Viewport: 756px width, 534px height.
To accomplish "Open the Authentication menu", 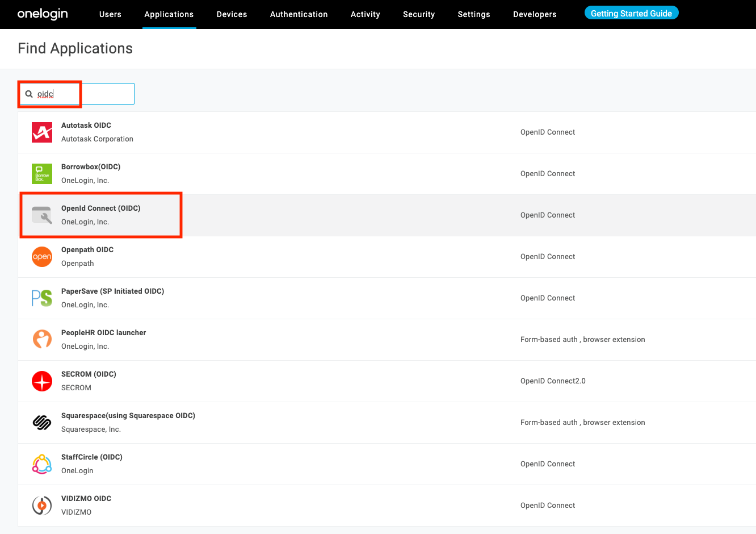I will pyautogui.click(x=299, y=14).
